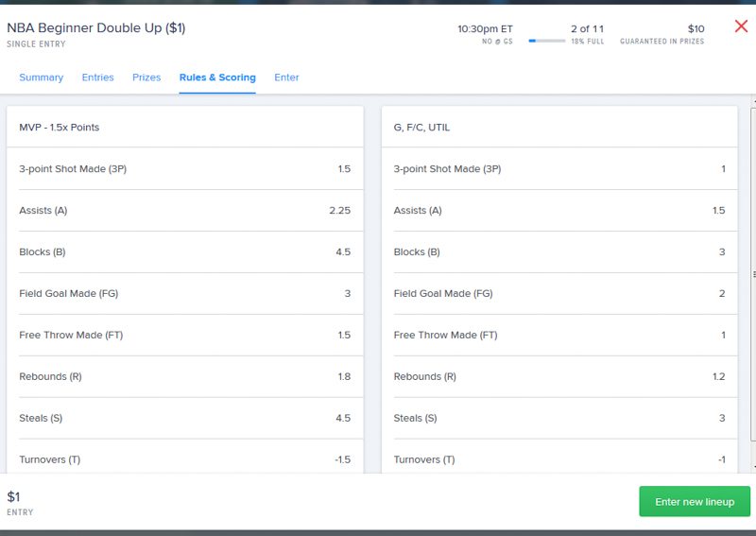Click the $10 prize amount
The height and width of the screenshot is (536, 756).
click(x=696, y=29)
